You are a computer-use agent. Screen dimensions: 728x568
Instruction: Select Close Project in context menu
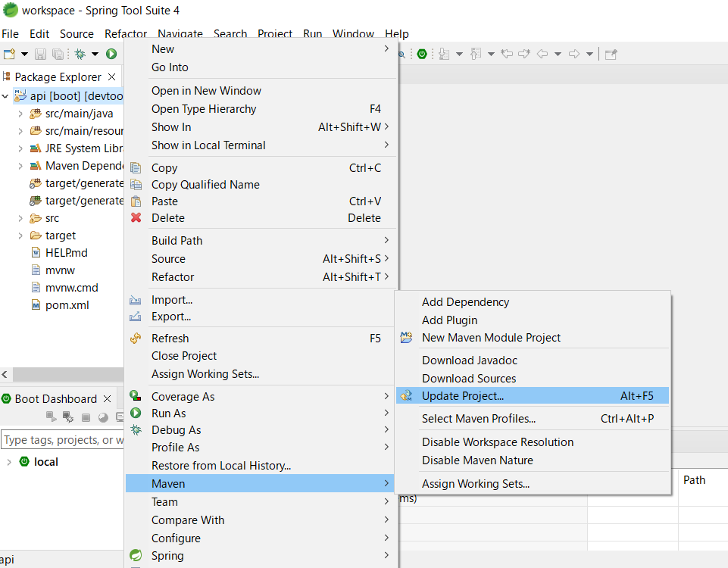click(261, 356)
